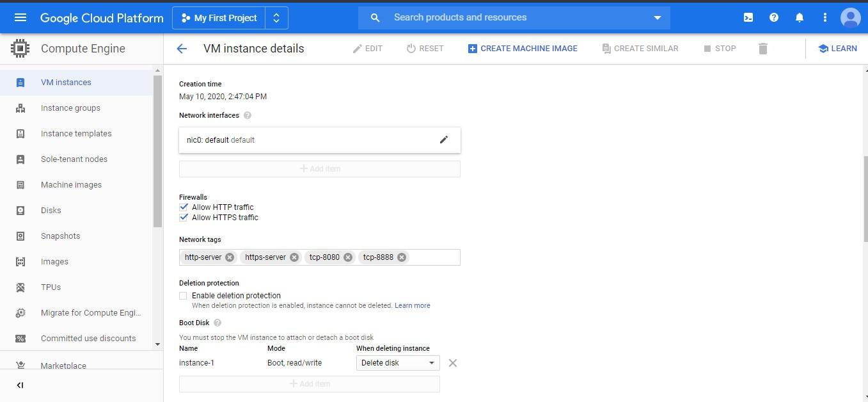This screenshot has height=402, width=868.
Task: Click the STOP button
Action: (x=720, y=49)
